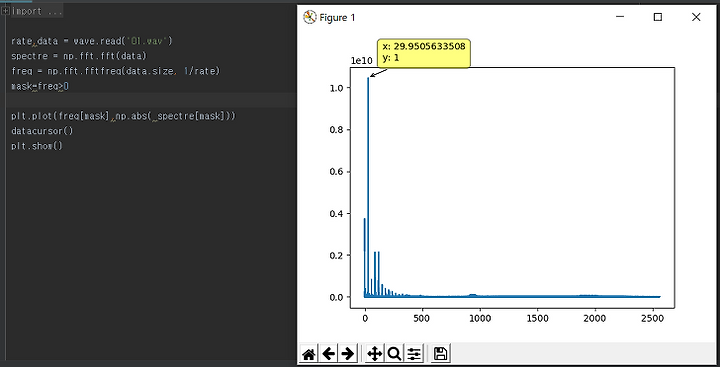Click the plt.plot(freq[mask] code line
720x367 pixels.
[124, 116]
